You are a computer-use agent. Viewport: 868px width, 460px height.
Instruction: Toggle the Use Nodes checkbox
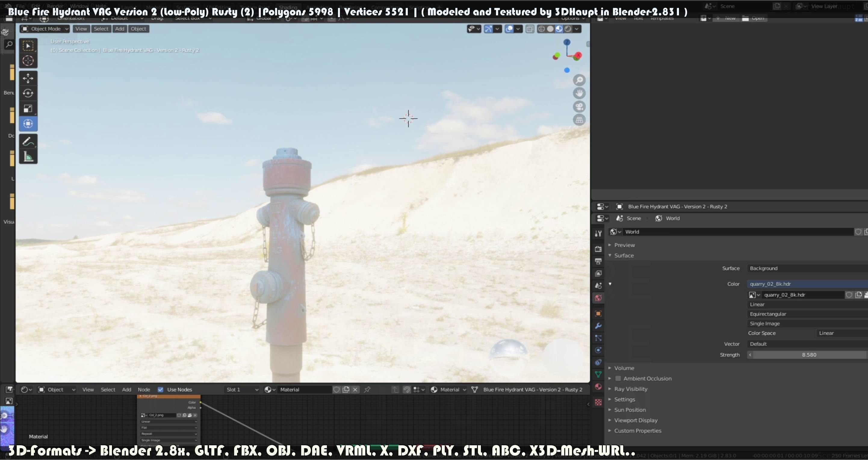(160, 390)
